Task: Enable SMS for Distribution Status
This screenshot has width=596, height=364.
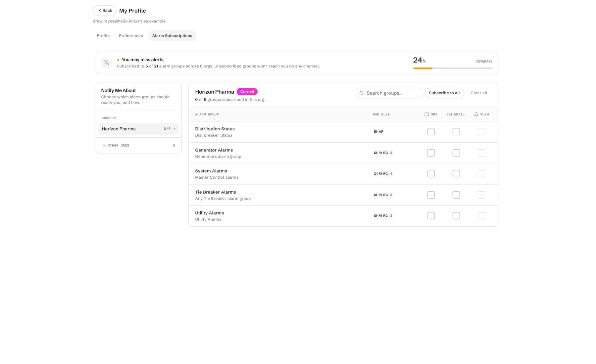Action: [x=431, y=132]
